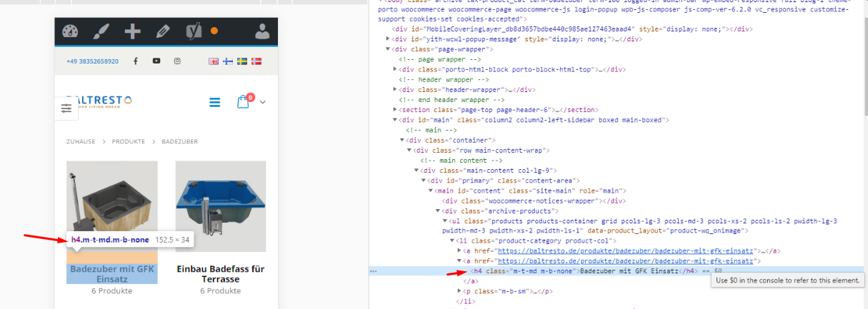
Task: Expand the page-top page-header-6 section node
Action: tap(395, 110)
